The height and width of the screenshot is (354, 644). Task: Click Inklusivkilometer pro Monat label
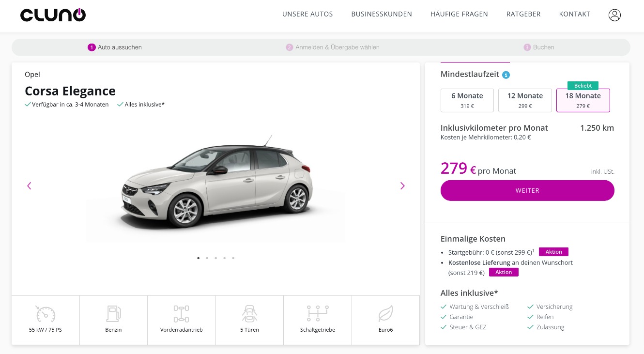494,128
